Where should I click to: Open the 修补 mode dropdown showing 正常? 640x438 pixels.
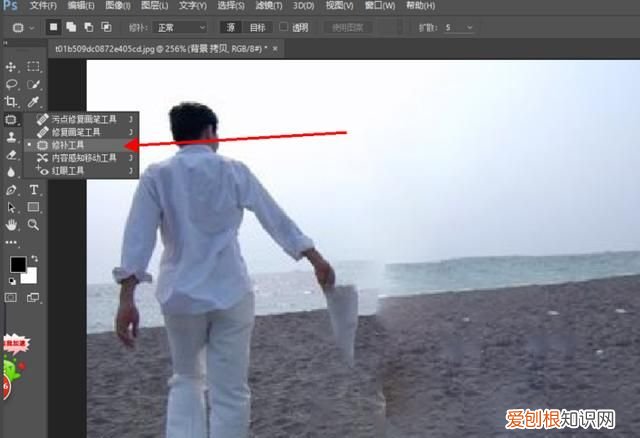click(x=180, y=28)
